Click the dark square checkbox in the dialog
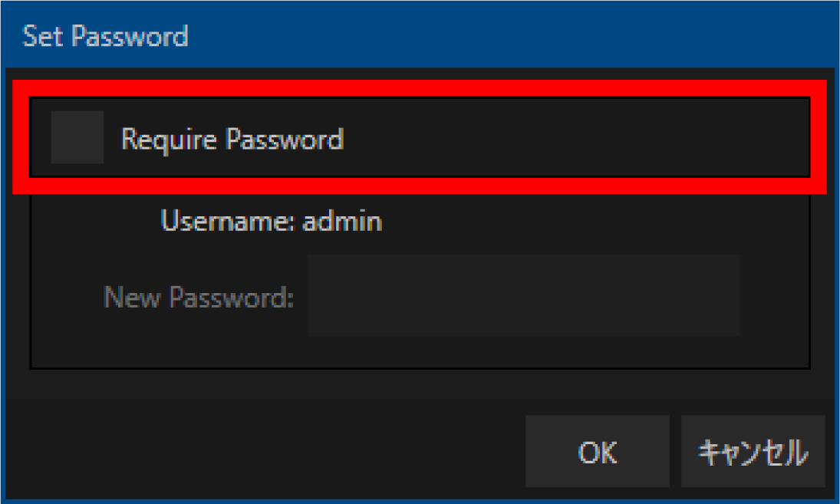 coord(77,137)
